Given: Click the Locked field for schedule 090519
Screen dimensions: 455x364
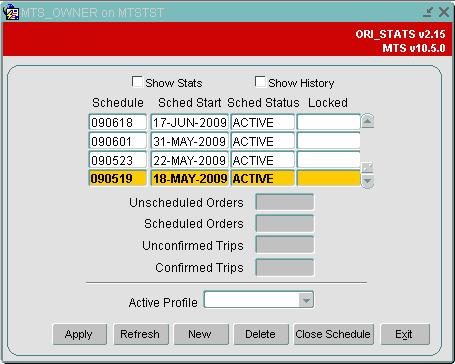Looking at the screenshot, I should pyautogui.click(x=329, y=178).
